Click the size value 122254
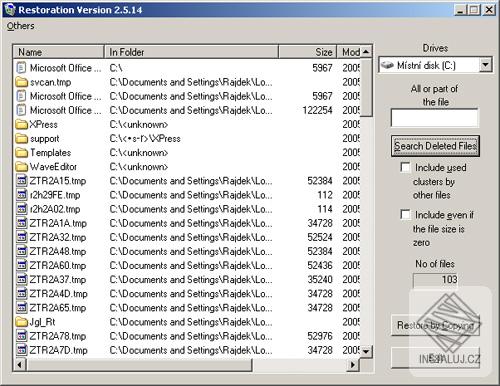Image resolution: width=500 pixels, height=386 pixels. [x=317, y=110]
